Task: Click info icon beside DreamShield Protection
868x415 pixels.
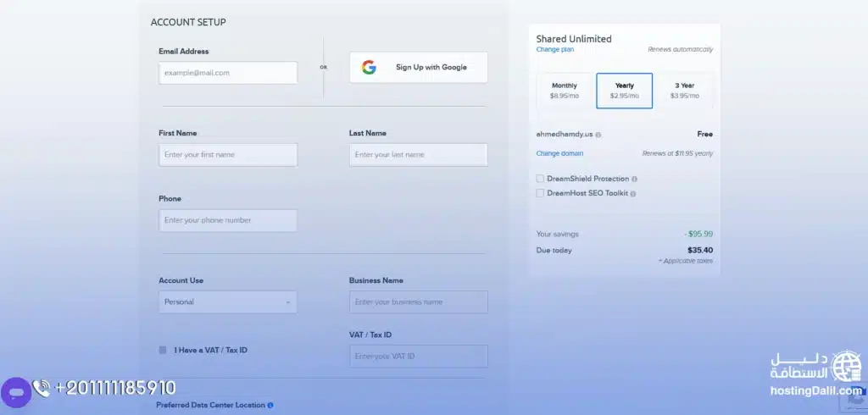Action: [634, 180]
